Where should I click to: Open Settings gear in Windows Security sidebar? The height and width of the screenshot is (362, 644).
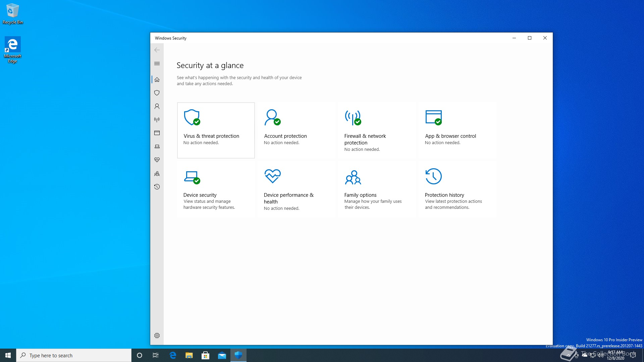pos(157,336)
